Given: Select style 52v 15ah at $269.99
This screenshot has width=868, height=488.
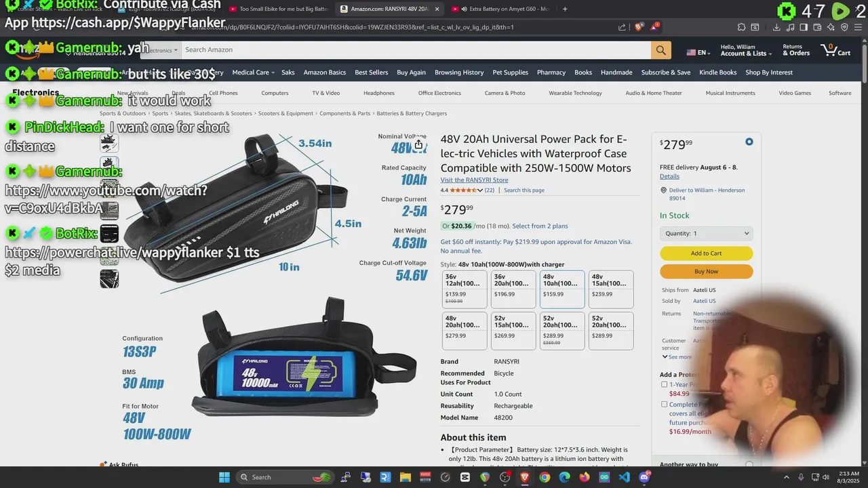Looking at the screenshot, I should (x=513, y=331).
